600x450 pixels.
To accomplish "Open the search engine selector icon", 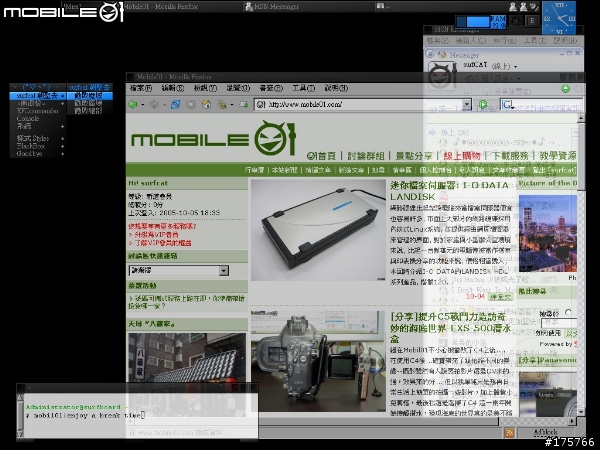I will pyautogui.click(x=509, y=104).
